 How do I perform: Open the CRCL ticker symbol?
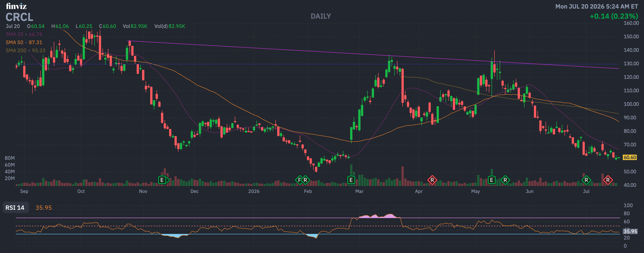point(19,17)
